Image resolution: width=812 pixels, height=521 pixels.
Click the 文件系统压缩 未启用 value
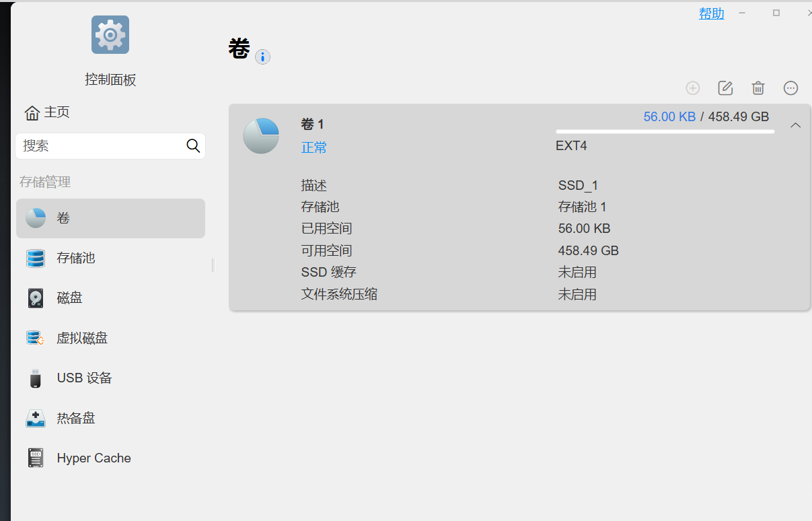point(577,295)
